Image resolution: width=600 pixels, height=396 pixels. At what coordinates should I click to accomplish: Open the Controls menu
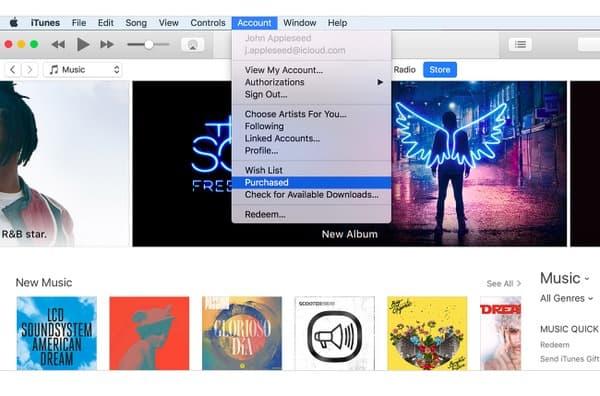click(x=208, y=23)
